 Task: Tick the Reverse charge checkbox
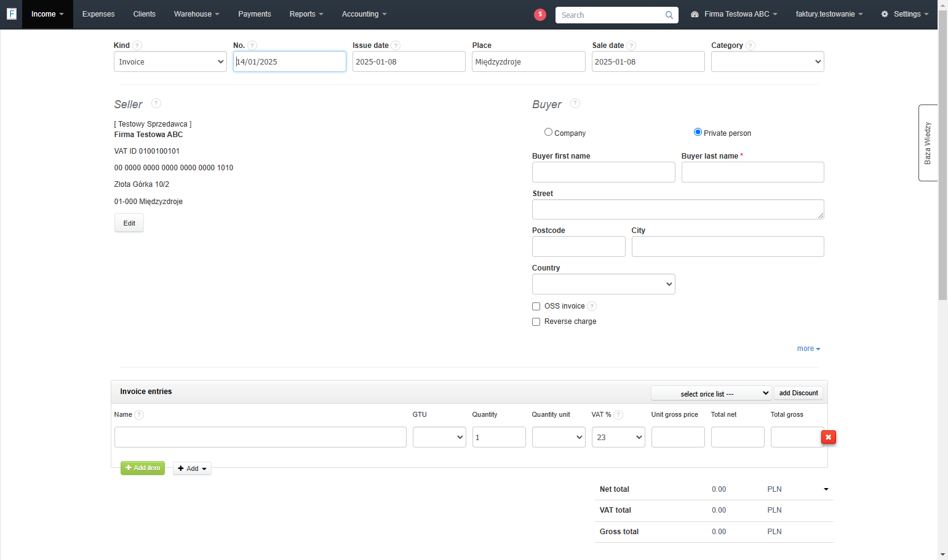pos(536,321)
